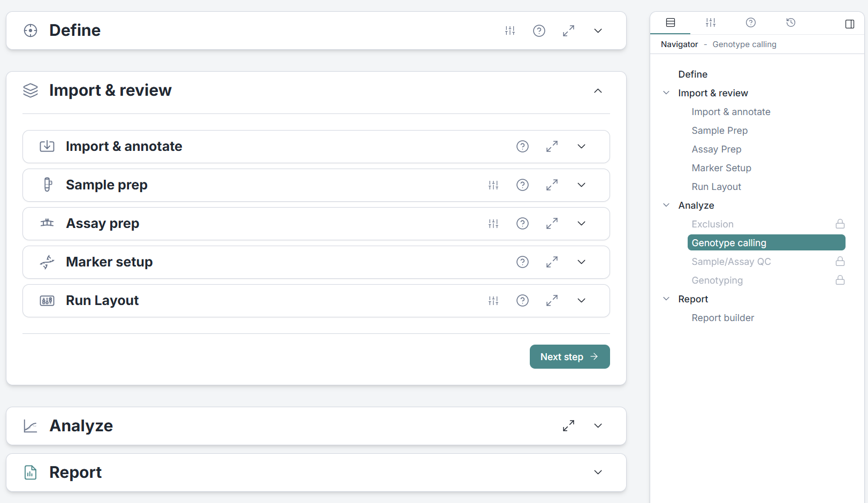
Task: Open Assay prep settings sliders
Action: click(493, 223)
